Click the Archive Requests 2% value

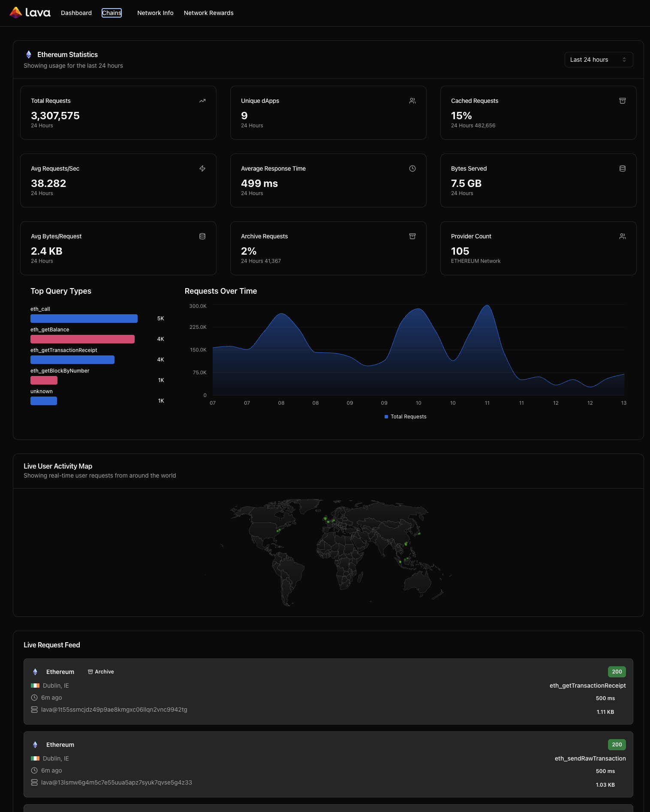click(x=249, y=251)
